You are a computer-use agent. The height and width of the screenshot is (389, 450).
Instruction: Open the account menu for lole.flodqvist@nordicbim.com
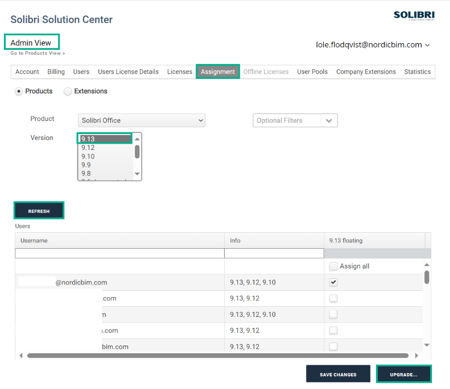[373, 45]
